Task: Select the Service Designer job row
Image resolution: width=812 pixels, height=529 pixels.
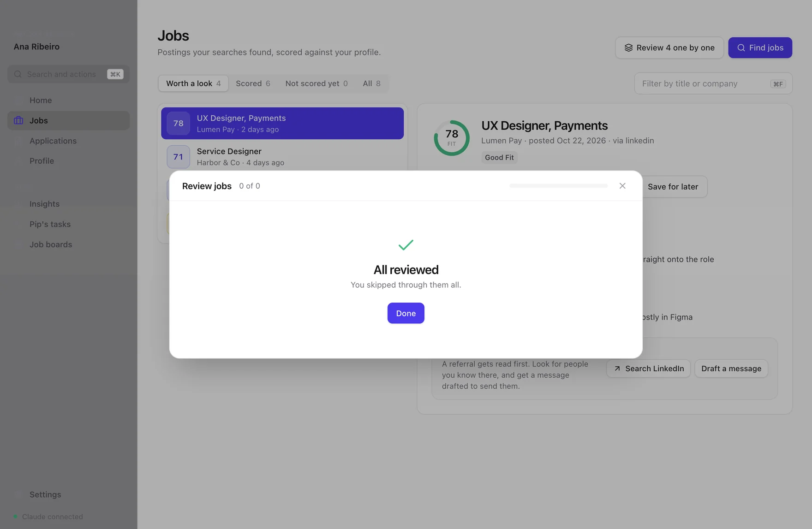Action: [282, 156]
